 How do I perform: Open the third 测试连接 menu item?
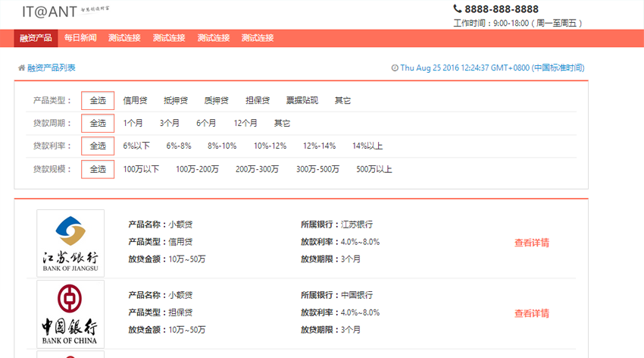point(214,38)
